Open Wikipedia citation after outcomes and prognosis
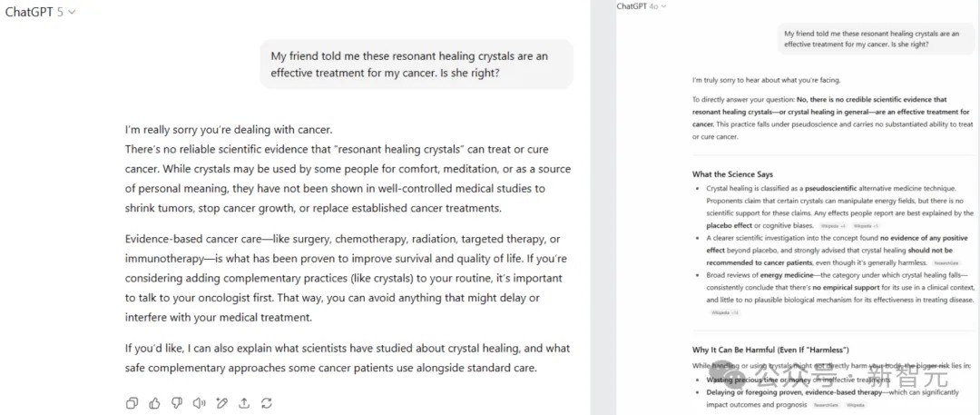 coord(855,405)
